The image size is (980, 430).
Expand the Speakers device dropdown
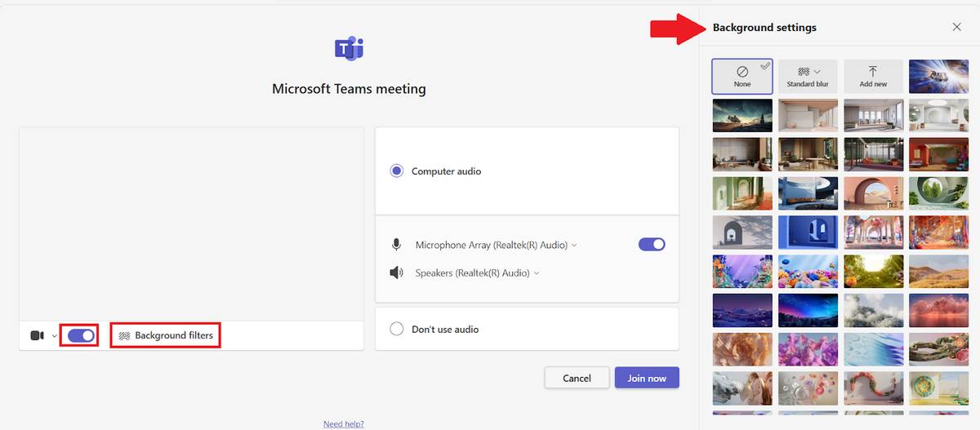537,273
